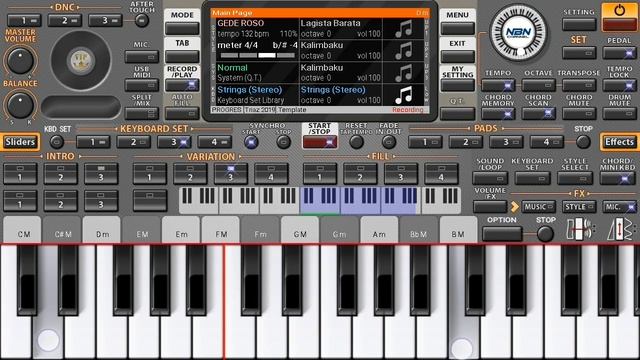
Task: Toggle SPLIT/MIX button
Action: tap(142, 113)
